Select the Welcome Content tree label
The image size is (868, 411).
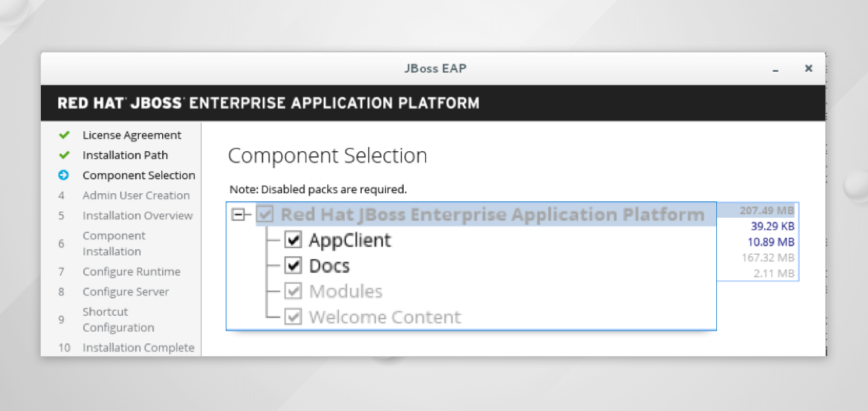pyautogui.click(x=384, y=317)
